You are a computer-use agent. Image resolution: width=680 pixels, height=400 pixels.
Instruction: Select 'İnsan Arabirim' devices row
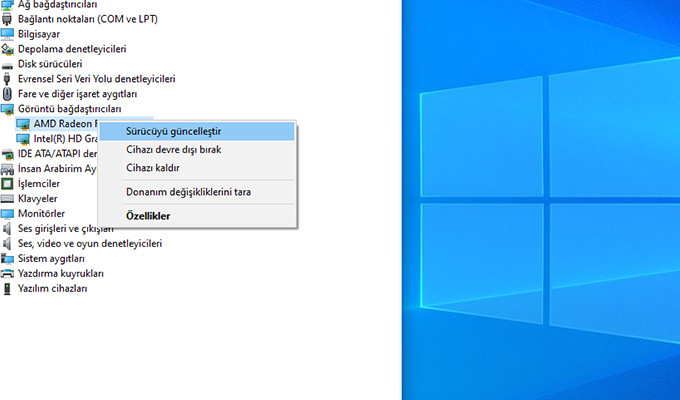[57, 169]
